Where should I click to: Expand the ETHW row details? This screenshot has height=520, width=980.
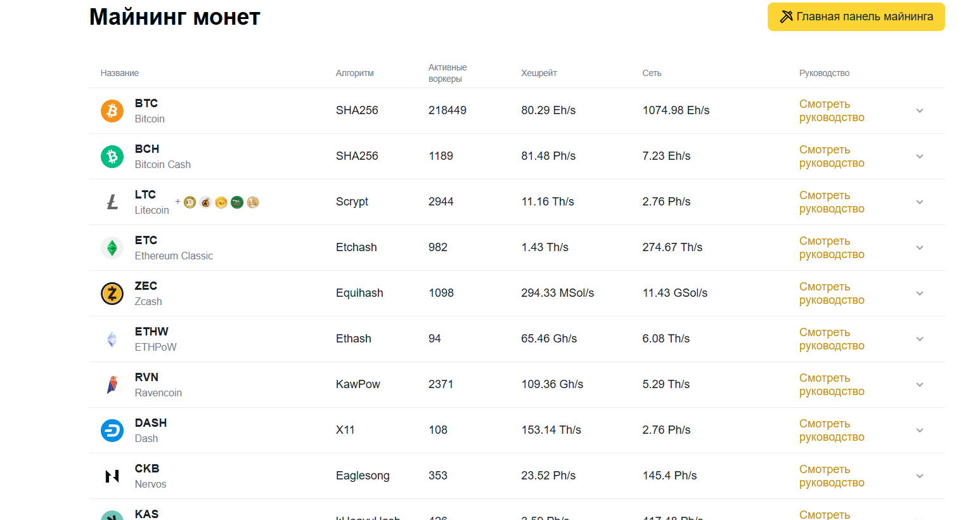[x=920, y=339]
